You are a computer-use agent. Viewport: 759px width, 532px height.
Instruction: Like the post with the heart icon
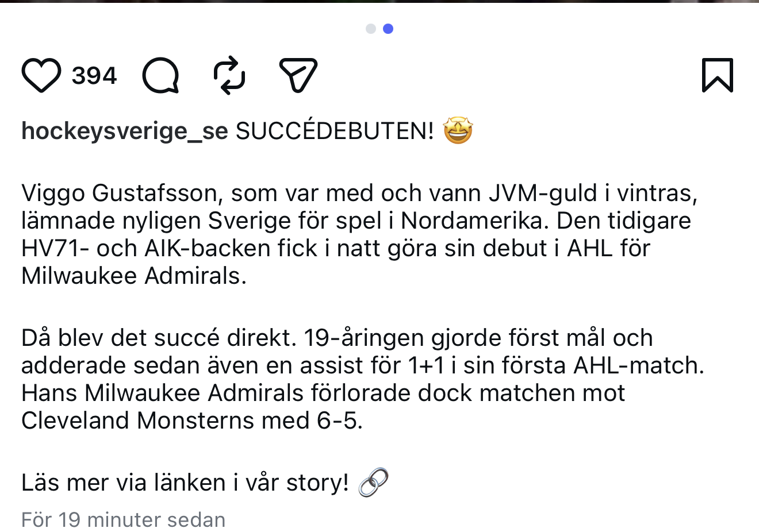[x=41, y=75]
